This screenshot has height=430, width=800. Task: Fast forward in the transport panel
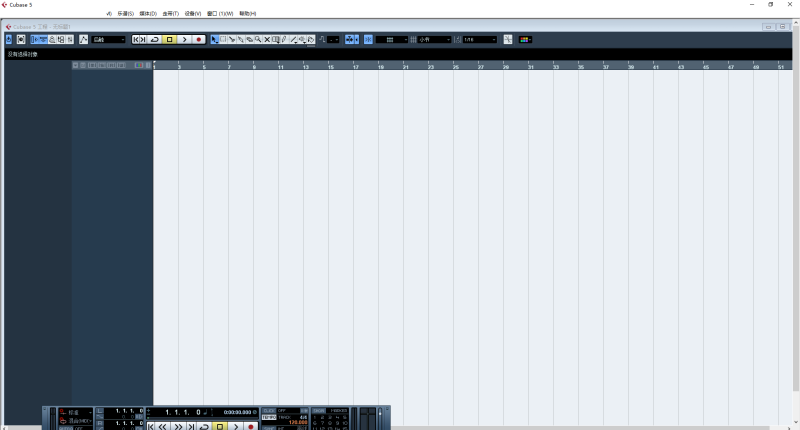tap(178, 426)
